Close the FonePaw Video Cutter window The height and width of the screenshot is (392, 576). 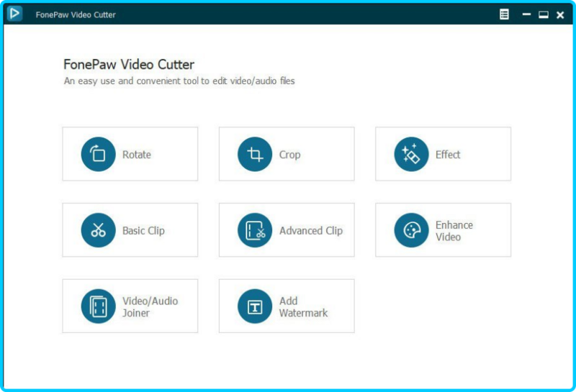click(560, 14)
